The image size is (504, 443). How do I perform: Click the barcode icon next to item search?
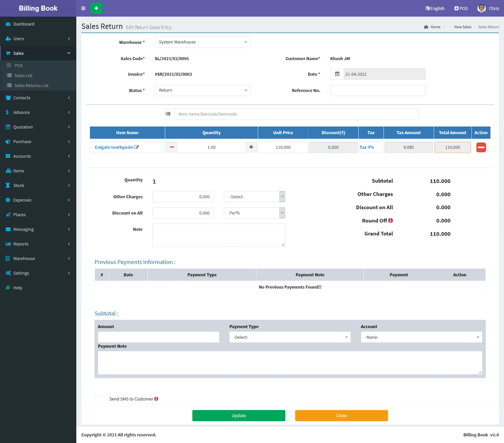168,114
